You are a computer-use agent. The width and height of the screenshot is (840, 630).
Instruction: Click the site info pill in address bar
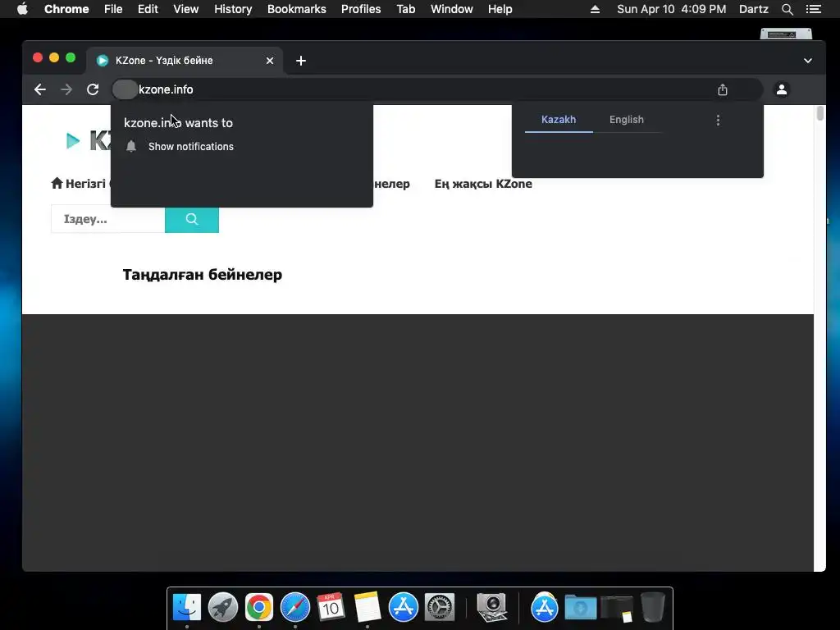click(125, 89)
